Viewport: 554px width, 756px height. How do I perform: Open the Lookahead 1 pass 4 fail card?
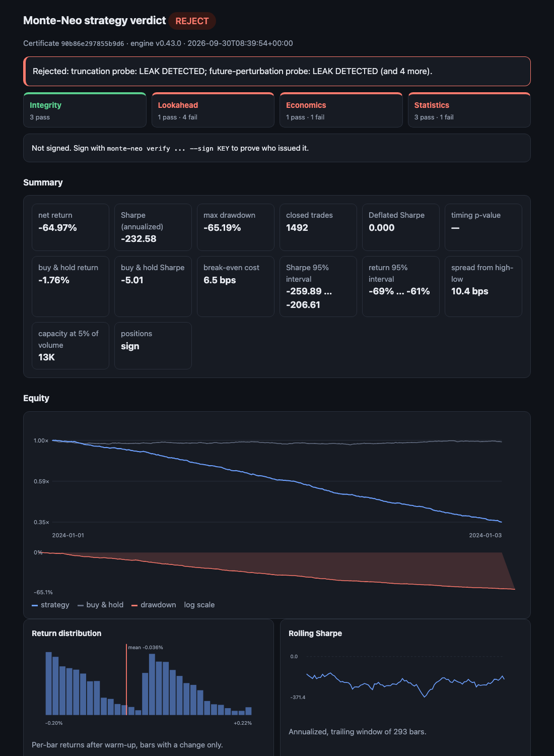point(213,110)
